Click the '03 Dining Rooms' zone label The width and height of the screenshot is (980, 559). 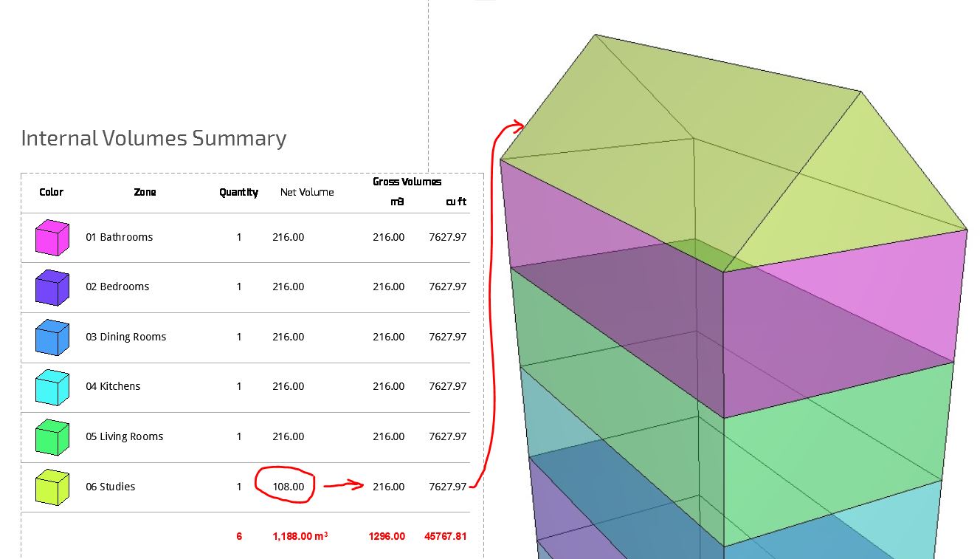125,337
